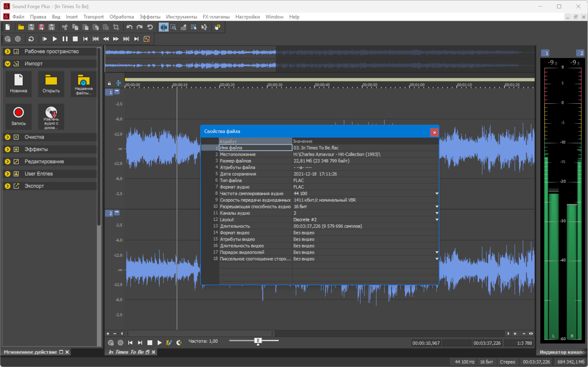Open the bit depth dropdown showing 16 бит

pyautogui.click(x=437, y=207)
